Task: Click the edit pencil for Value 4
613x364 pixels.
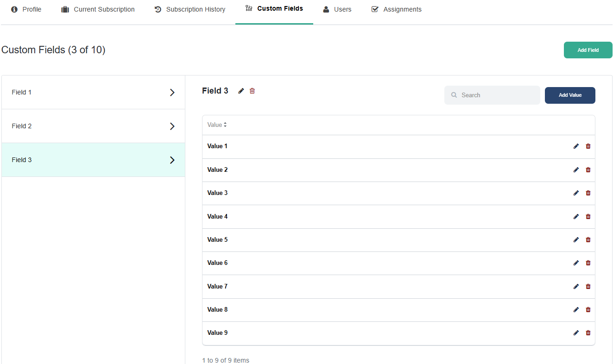Action: click(576, 217)
